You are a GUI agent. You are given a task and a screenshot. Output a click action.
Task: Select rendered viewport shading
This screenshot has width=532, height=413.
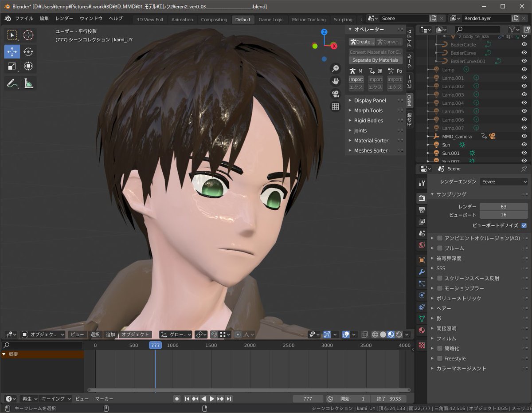[x=399, y=334]
